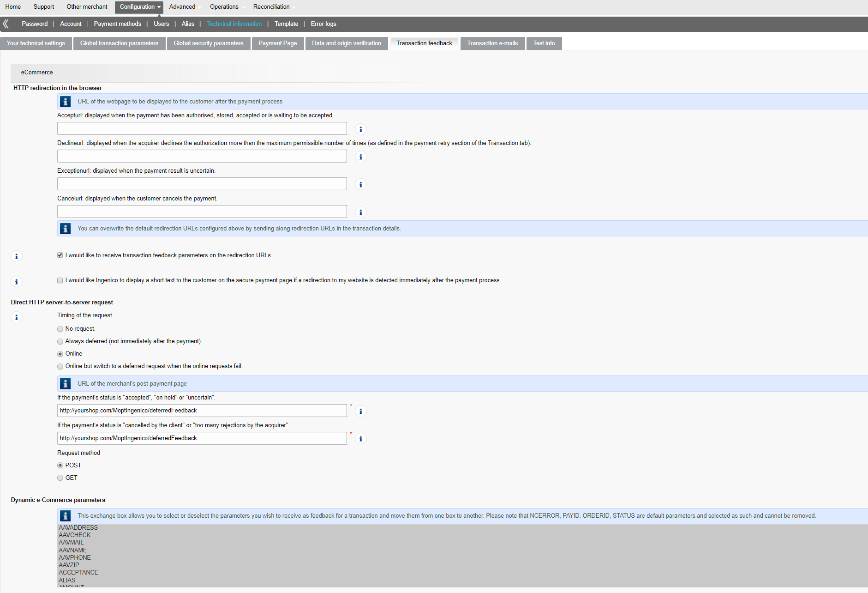Select AAVNAME in parameters list
This screenshot has width=868, height=593.
73,551
